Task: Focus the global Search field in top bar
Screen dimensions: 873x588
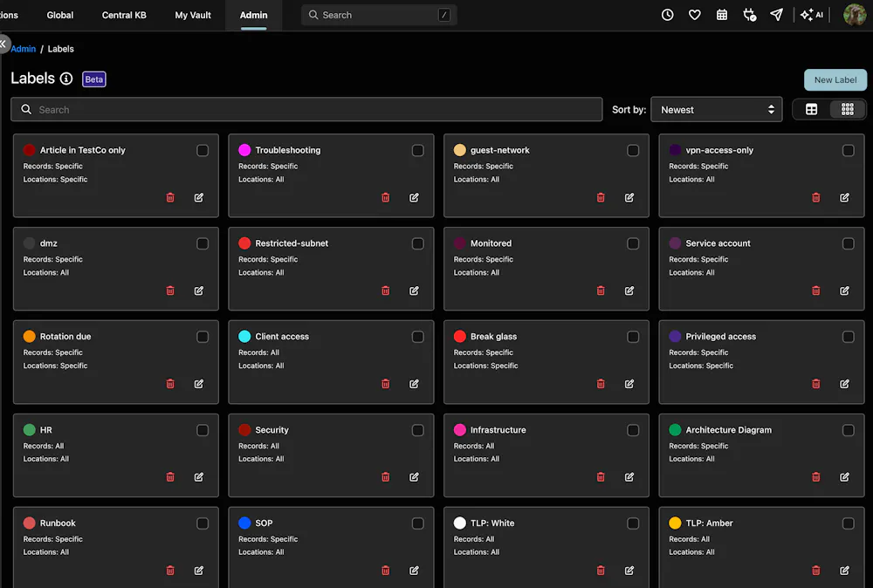Action: point(379,15)
